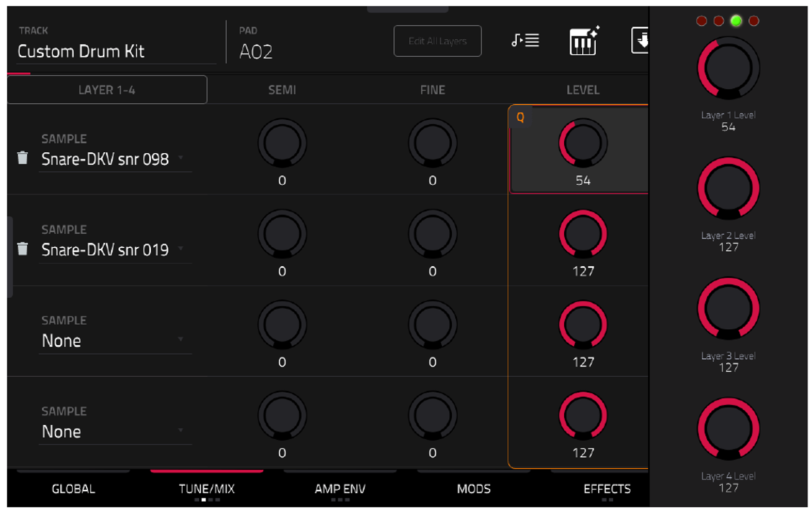Select the Fine knob in the third layer row
812x513 pixels.
pyautogui.click(x=433, y=325)
